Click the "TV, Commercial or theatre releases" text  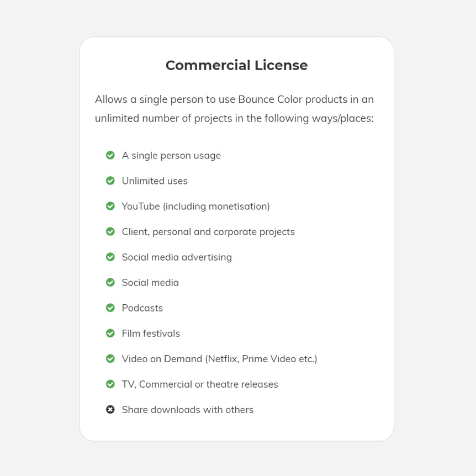200,384
